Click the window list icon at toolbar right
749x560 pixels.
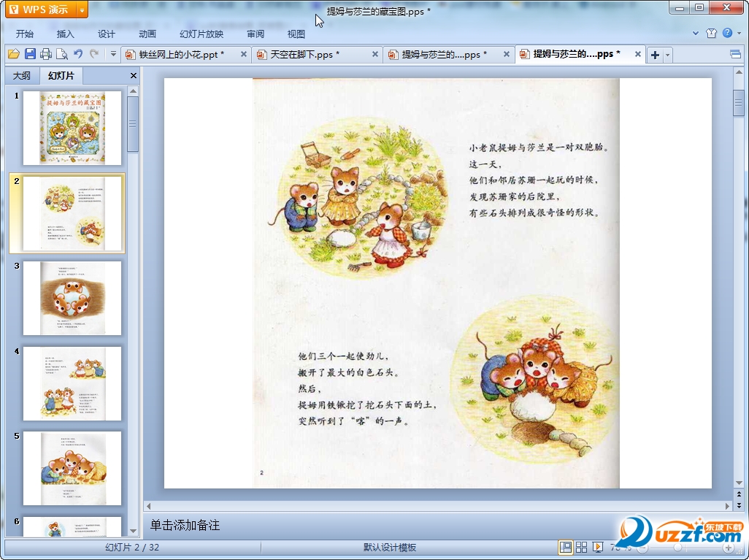click(736, 55)
